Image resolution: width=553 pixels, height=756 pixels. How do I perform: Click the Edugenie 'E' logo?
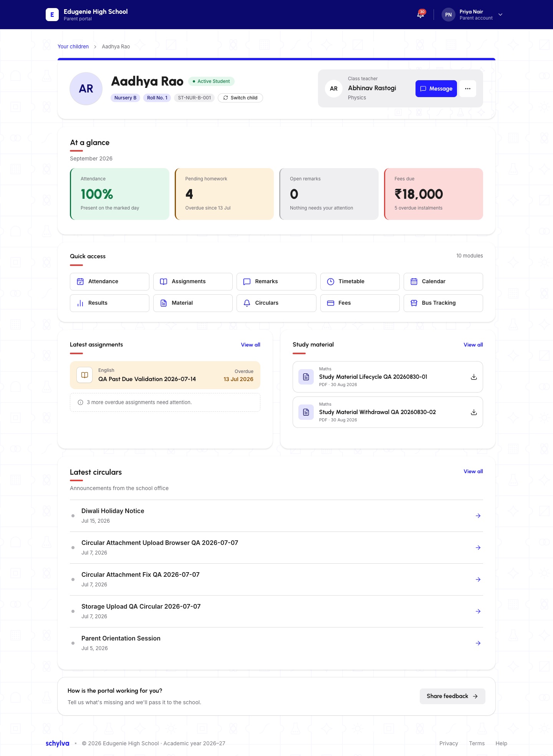tap(52, 15)
